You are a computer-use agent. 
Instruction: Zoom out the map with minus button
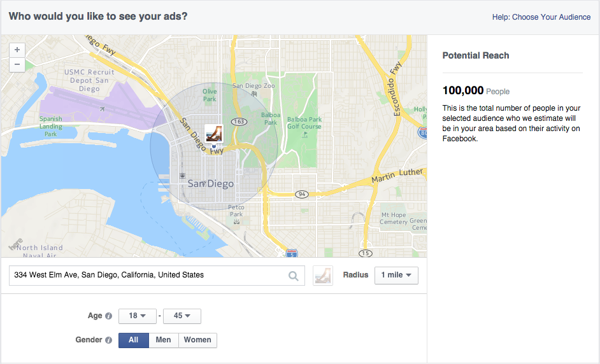point(17,65)
